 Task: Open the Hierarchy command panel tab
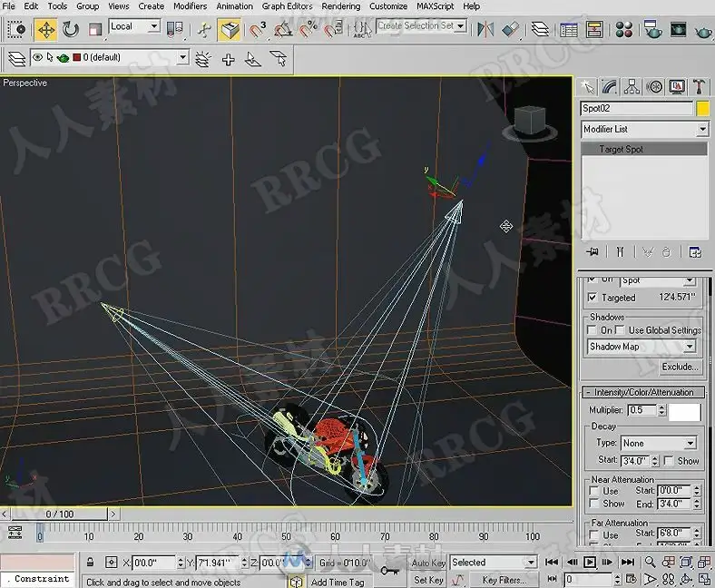click(632, 87)
